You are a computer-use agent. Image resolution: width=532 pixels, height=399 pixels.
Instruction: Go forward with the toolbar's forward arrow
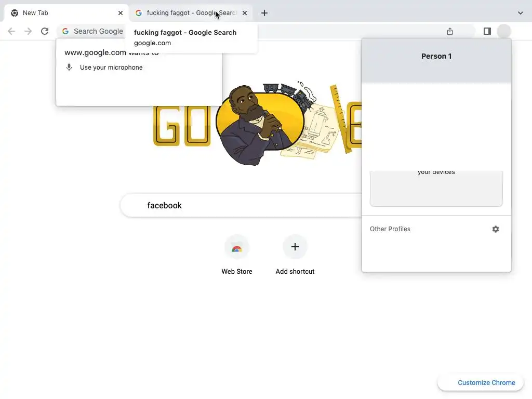coord(28,31)
